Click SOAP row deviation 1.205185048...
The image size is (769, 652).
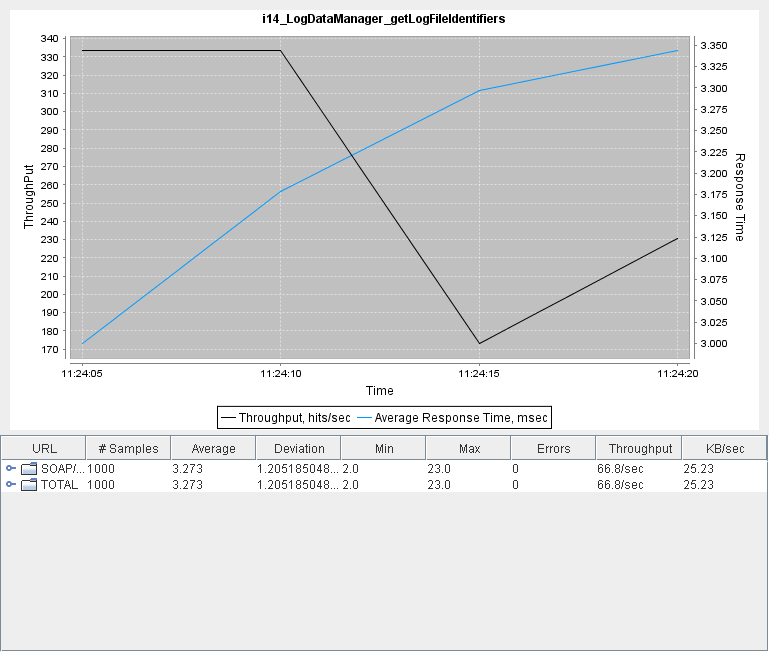(298, 469)
